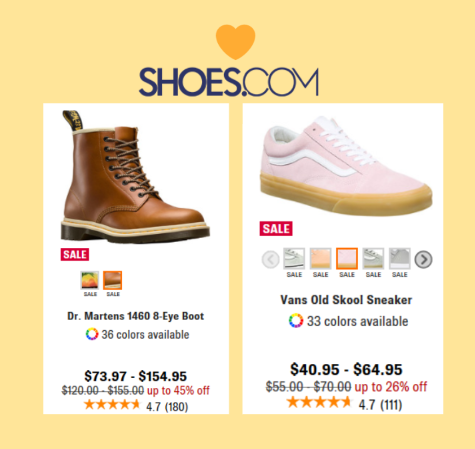The image size is (475, 449).
Task: Click the color wheel icon for 33 colors
Action: (x=296, y=321)
